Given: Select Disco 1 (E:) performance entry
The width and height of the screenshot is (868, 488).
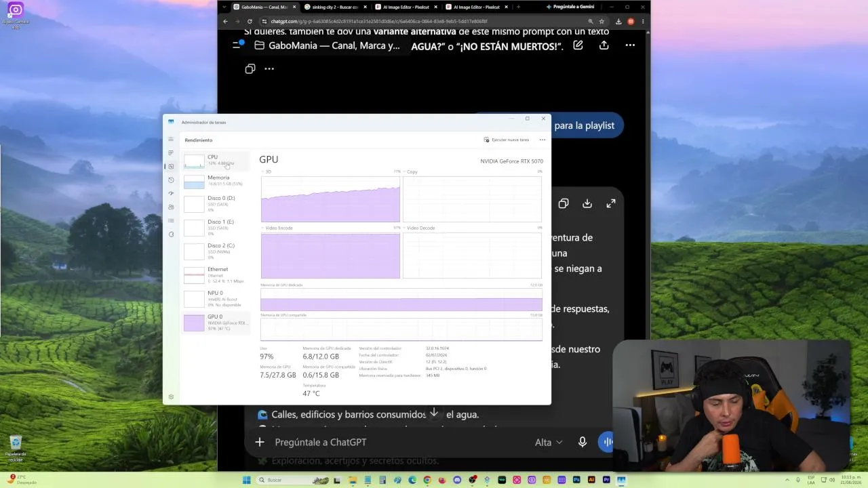Looking at the screenshot, I should click(216, 227).
